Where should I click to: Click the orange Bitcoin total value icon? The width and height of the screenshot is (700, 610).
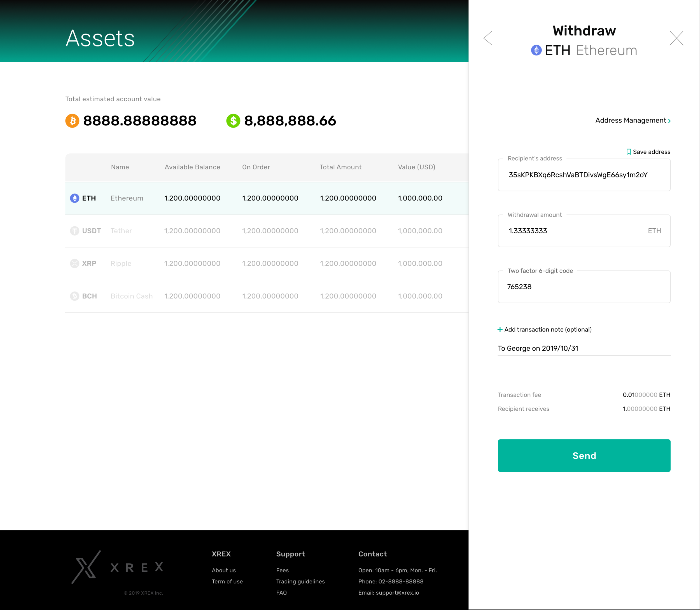click(72, 121)
